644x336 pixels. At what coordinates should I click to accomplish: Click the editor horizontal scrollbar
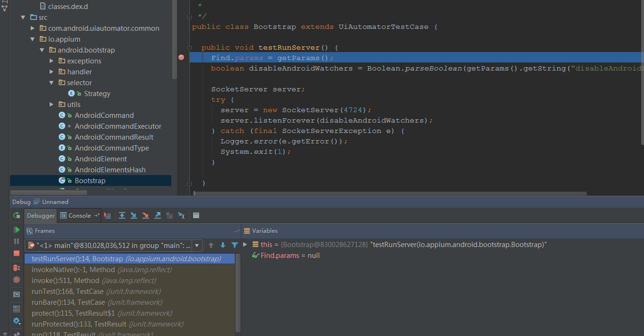click(390, 193)
